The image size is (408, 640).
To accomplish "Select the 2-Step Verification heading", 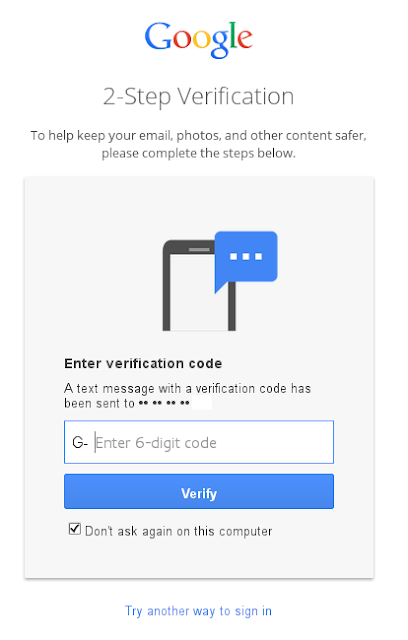I will click(198, 97).
